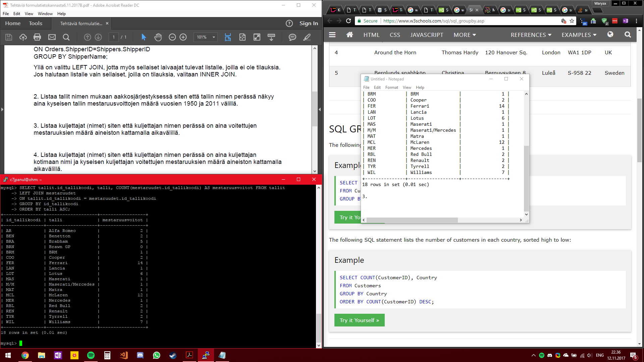Screen dimensions: 644x362
Task: Click the read mode icon in Acrobat toolbar
Action: pos(271,37)
